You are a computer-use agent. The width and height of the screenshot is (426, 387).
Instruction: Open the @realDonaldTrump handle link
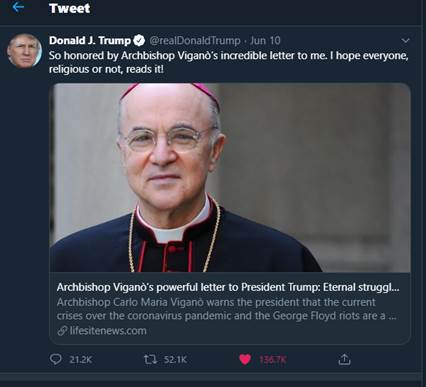[x=195, y=41]
